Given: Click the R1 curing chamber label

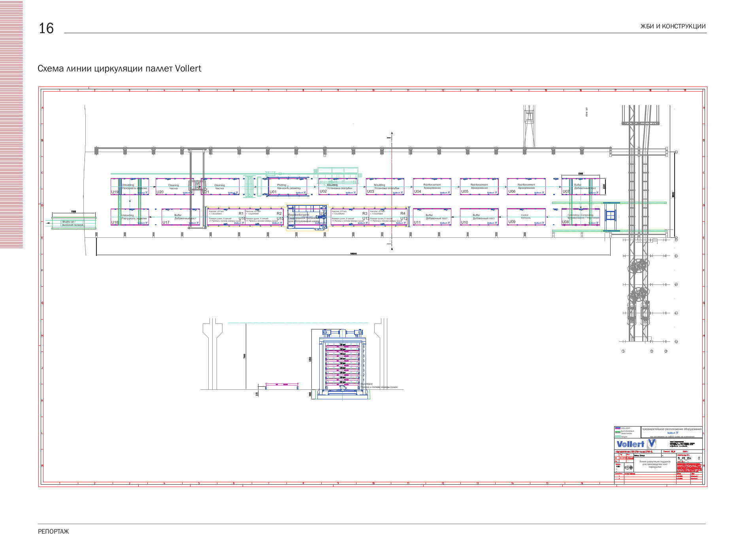Looking at the screenshot, I should point(241,213).
